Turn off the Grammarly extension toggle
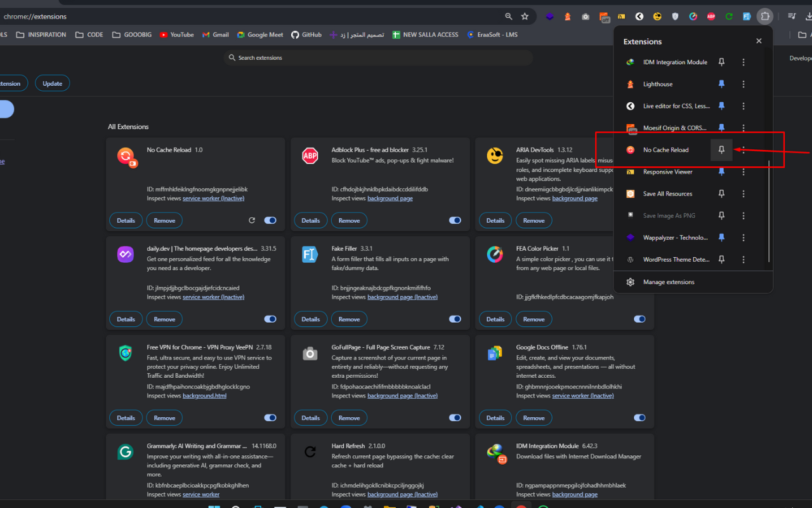Viewport: 812px width, 508px height. click(270, 504)
